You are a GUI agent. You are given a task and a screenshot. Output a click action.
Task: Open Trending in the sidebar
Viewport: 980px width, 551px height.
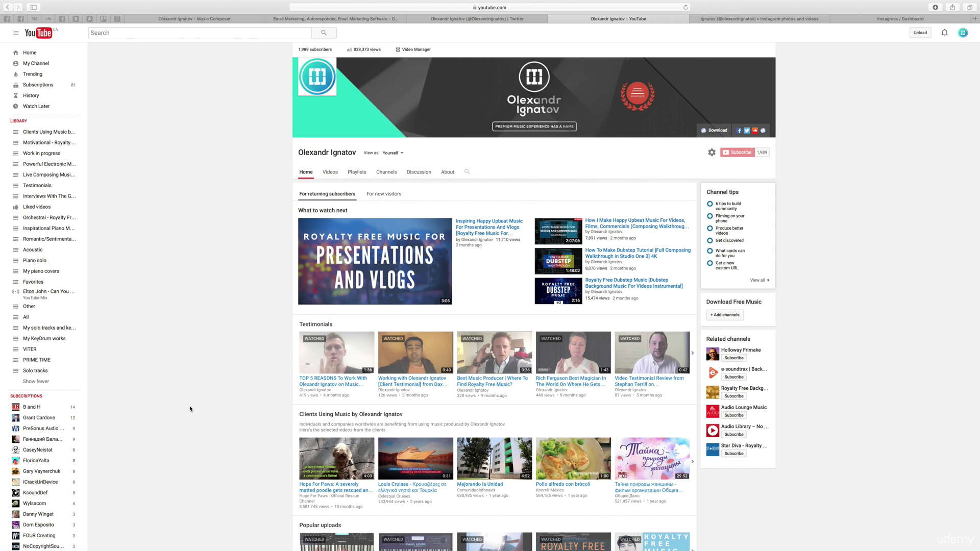point(33,74)
